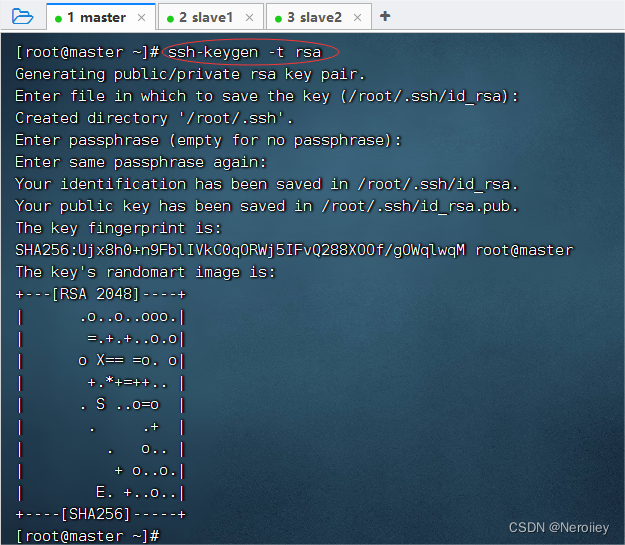Switch to the 1 master tab
This screenshot has width=625, height=545.
point(101,17)
